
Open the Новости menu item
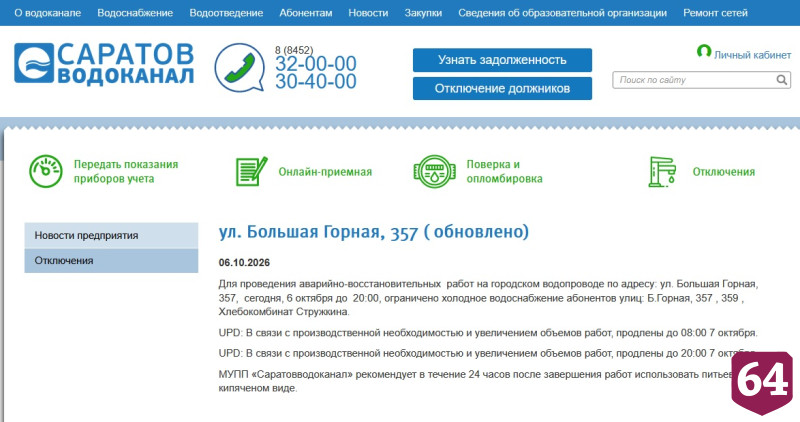click(x=368, y=13)
